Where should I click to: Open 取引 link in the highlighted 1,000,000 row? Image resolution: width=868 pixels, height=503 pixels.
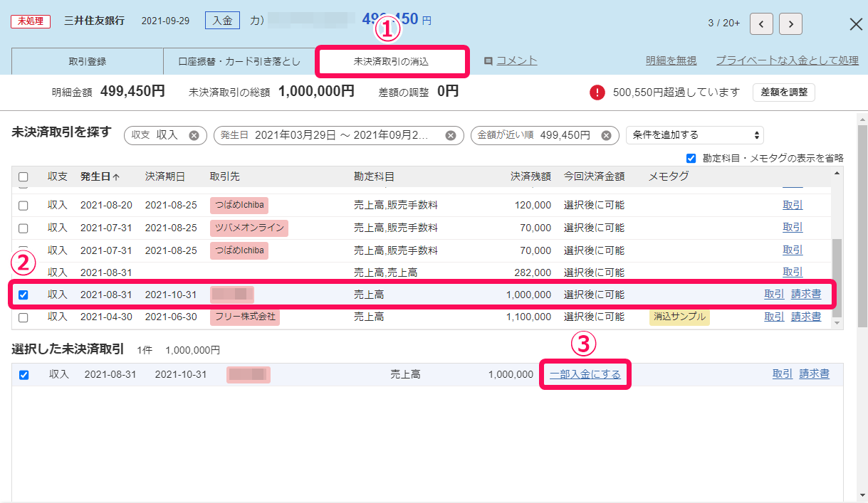click(774, 295)
